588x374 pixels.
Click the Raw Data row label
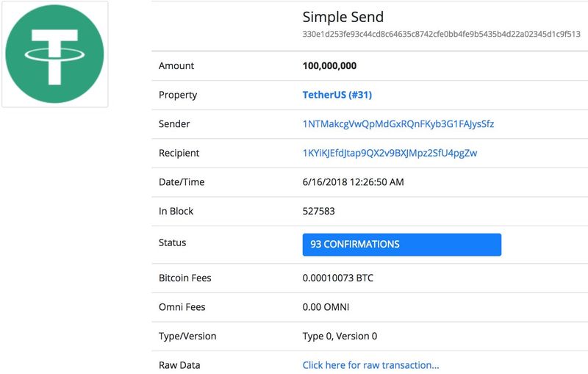pos(179,365)
